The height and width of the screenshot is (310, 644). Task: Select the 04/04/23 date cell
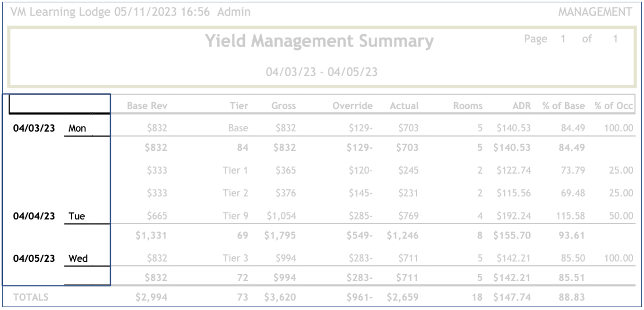(x=34, y=216)
